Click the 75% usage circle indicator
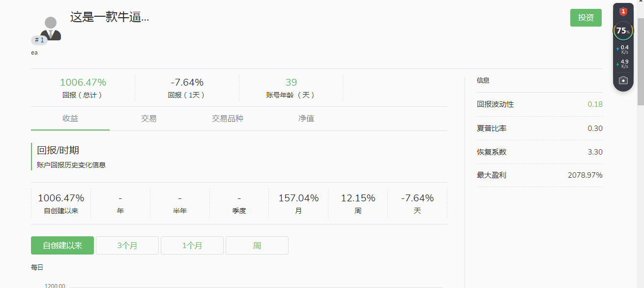The width and height of the screenshot is (644, 288). pos(623,31)
